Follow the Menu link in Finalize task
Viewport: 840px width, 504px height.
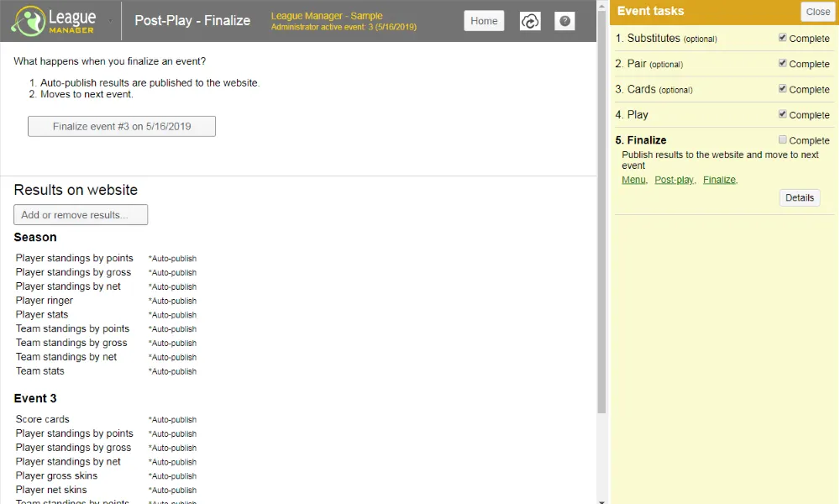tap(633, 180)
